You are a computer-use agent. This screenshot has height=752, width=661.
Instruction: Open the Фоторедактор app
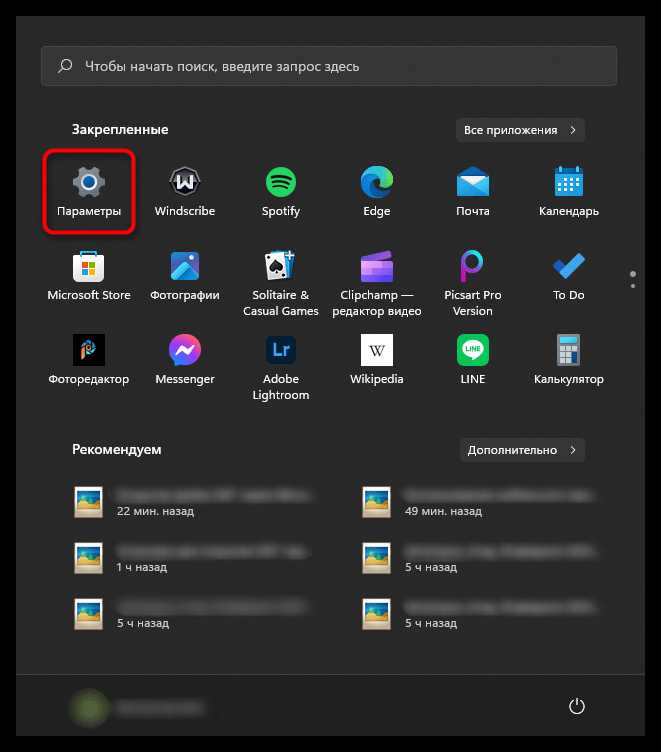89,361
